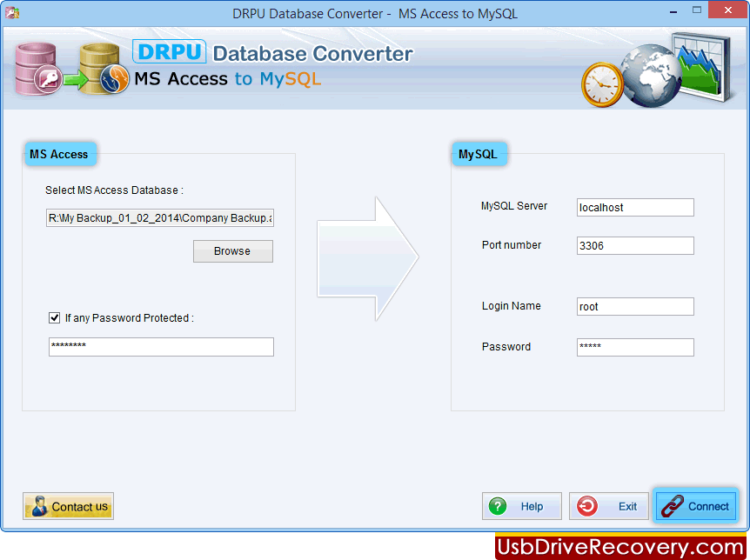Click the MySQL Server field containing localhost
Viewport: 750px width, 560px height.
click(635, 208)
